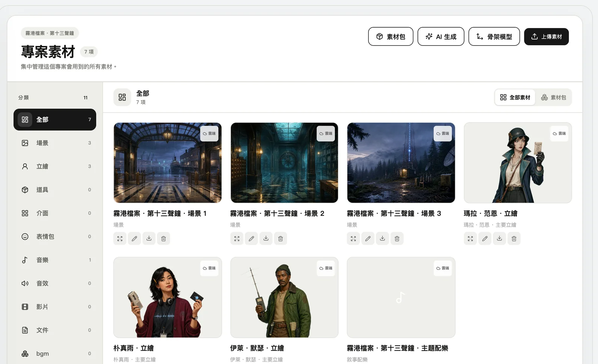Expand preview of 場景 2 asset
The height and width of the screenshot is (364, 598).
(237, 238)
